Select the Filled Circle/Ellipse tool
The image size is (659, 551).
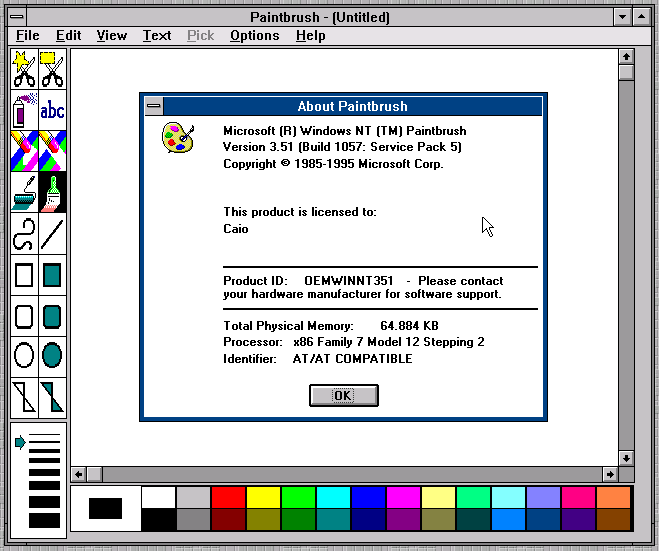click(52, 356)
